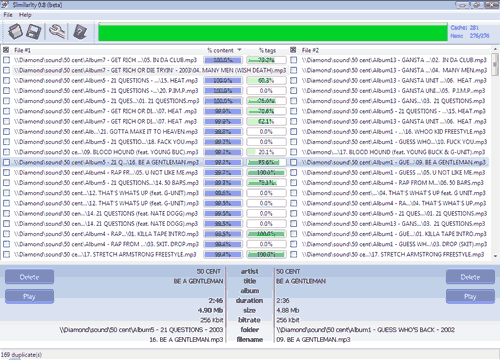Sort by the % content column header

220,50
